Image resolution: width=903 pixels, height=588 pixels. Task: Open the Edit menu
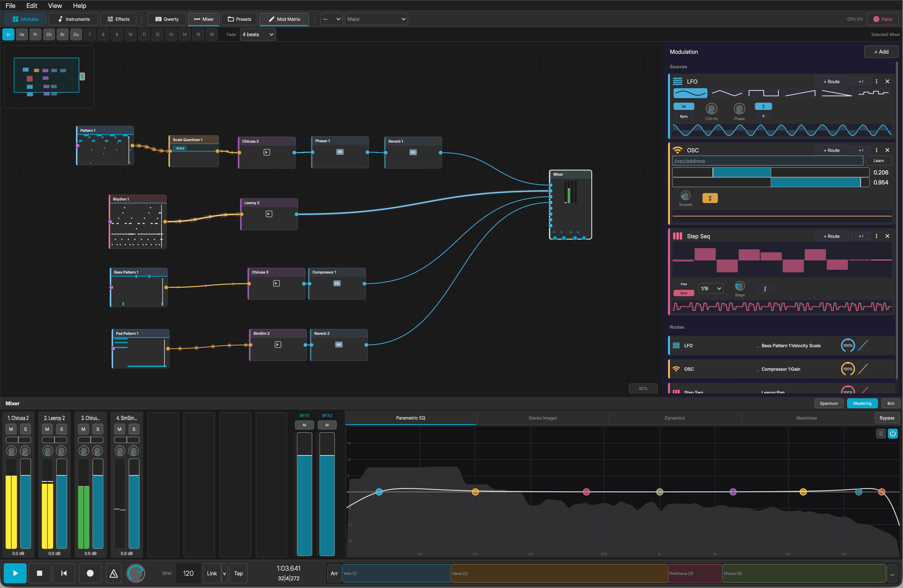pos(32,6)
